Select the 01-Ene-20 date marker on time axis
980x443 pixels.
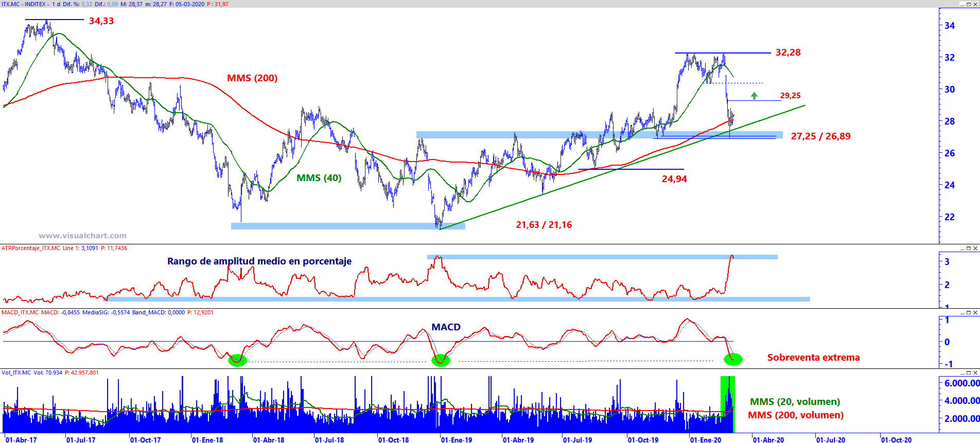pyautogui.click(x=705, y=440)
